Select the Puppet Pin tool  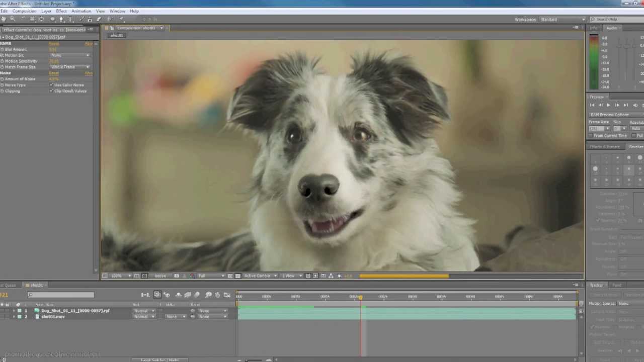pyautogui.click(x=121, y=19)
